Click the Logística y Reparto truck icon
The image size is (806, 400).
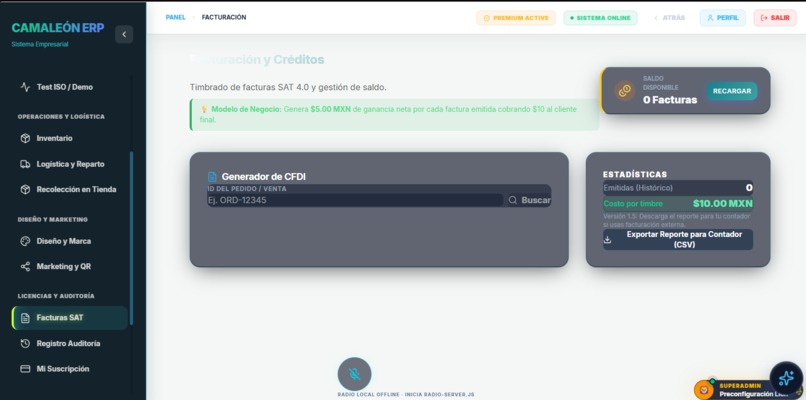[25, 164]
